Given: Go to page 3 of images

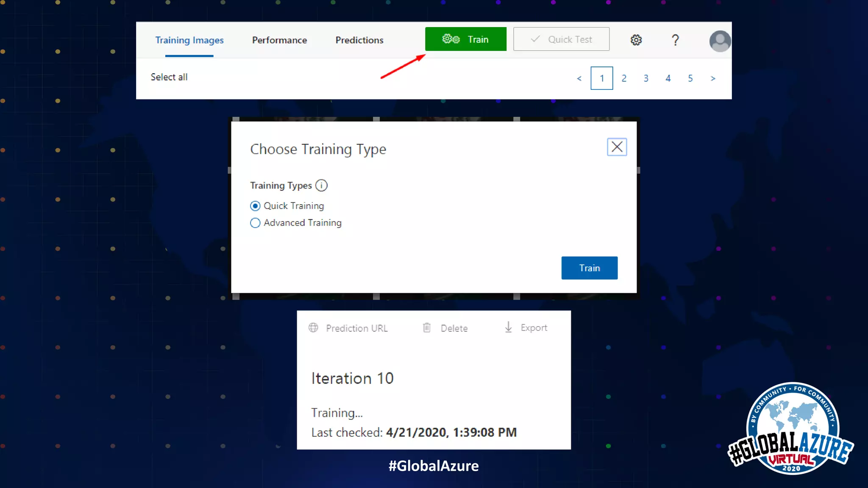Looking at the screenshot, I should (646, 78).
